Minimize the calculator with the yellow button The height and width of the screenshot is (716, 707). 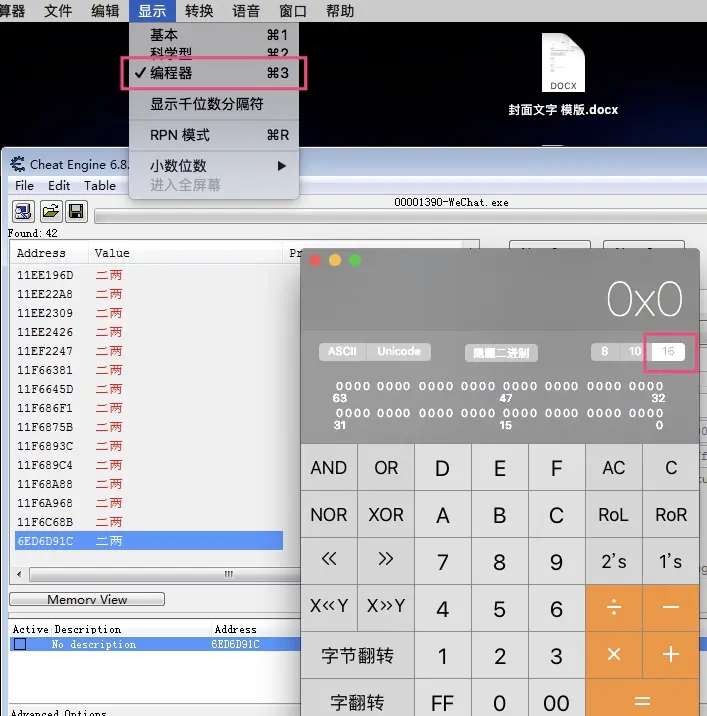tap(335, 261)
